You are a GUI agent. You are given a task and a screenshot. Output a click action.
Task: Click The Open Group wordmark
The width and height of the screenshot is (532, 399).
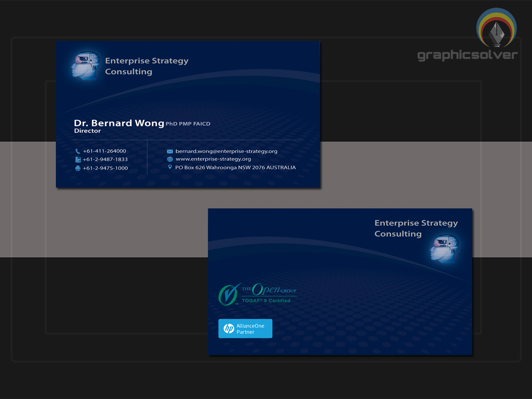point(269,290)
